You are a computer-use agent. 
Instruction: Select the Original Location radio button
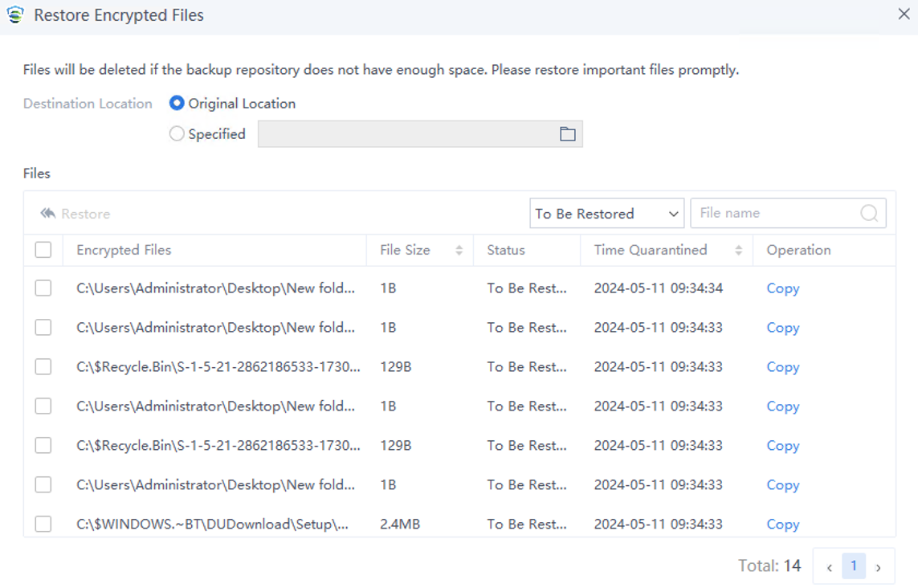pos(177,104)
